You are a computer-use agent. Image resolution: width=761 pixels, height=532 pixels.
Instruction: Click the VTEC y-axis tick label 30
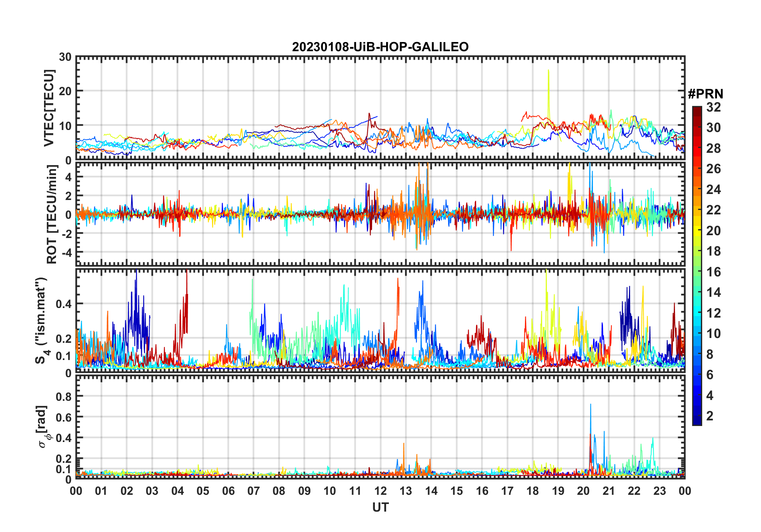(65, 57)
